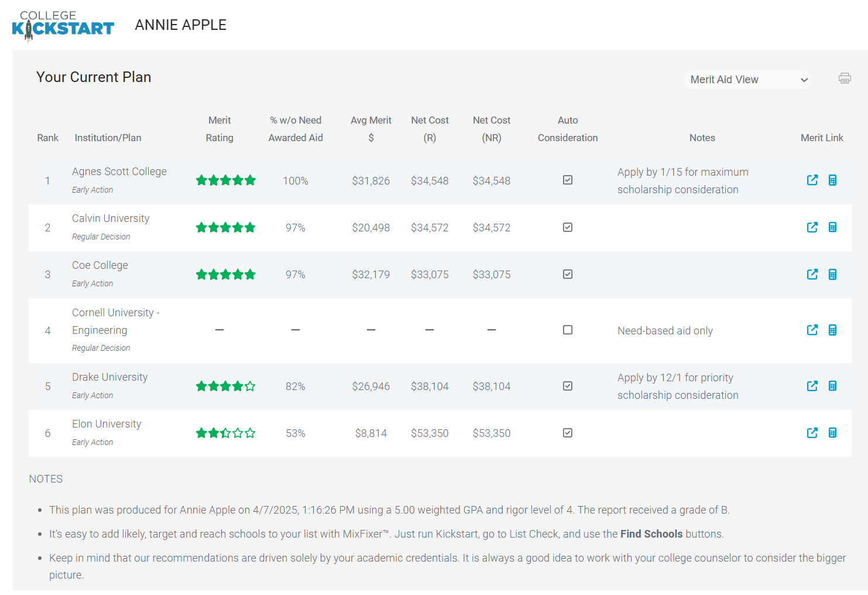
Task: Click Calvin University five-star merit rating
Action: click(225, 227)
